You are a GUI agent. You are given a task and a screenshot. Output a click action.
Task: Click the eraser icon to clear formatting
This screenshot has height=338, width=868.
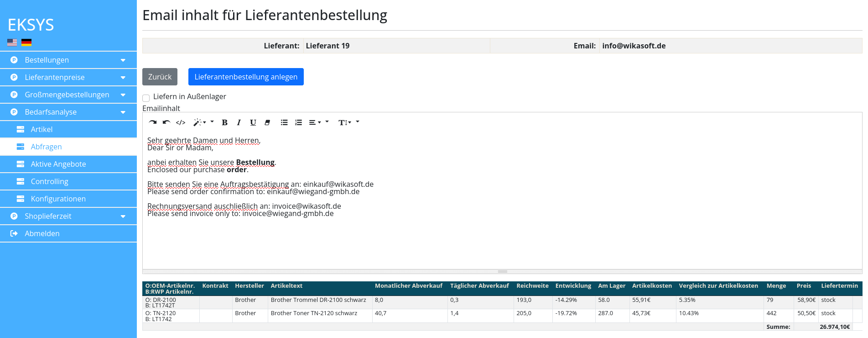coord(267,122)
